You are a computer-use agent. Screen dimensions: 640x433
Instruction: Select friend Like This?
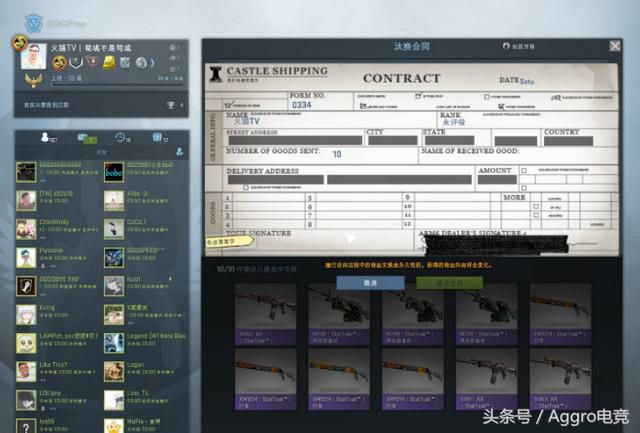(x=58, y=371)
